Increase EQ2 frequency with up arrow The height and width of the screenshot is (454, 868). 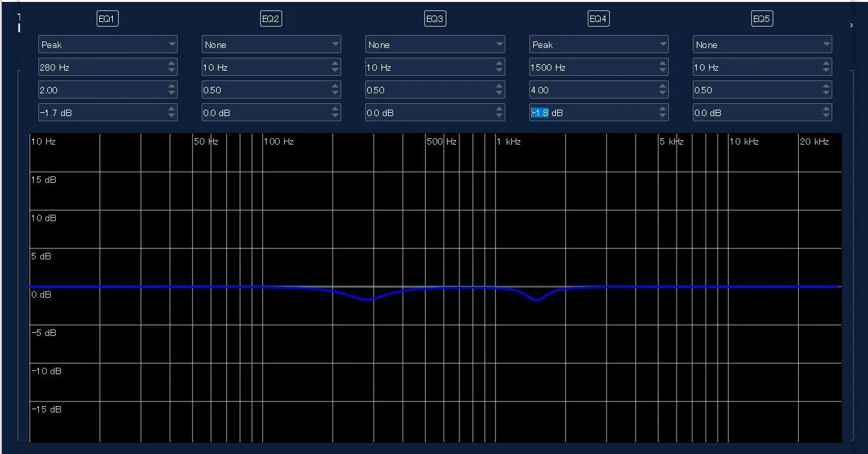point(335,64)
